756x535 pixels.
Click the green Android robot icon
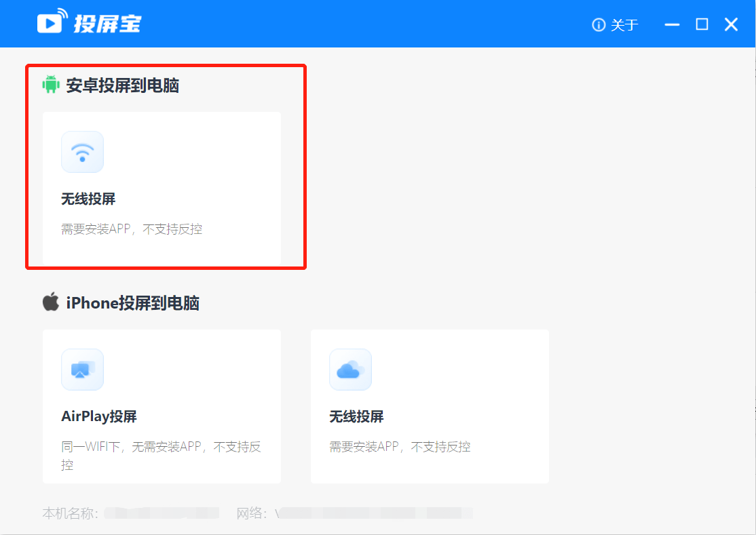click(x=51, y=85)
